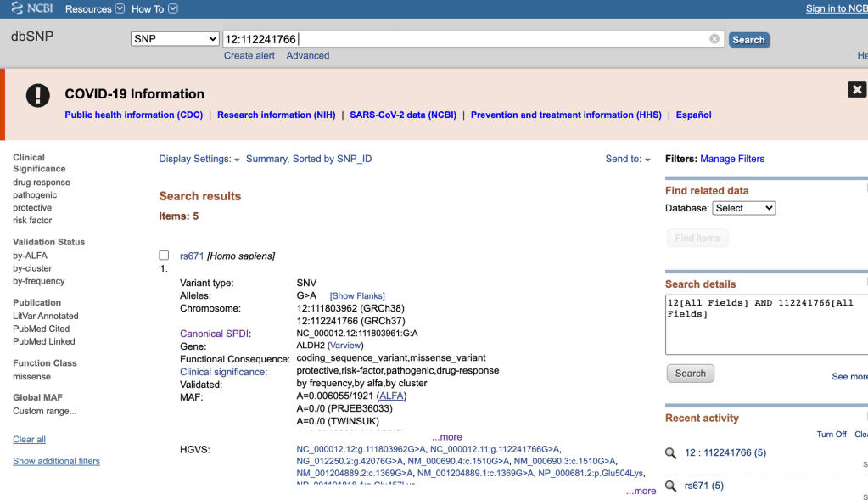Screen dimensions: 868x500
Task: Click Show Flanks next to alleles
Action: point(356,296)
